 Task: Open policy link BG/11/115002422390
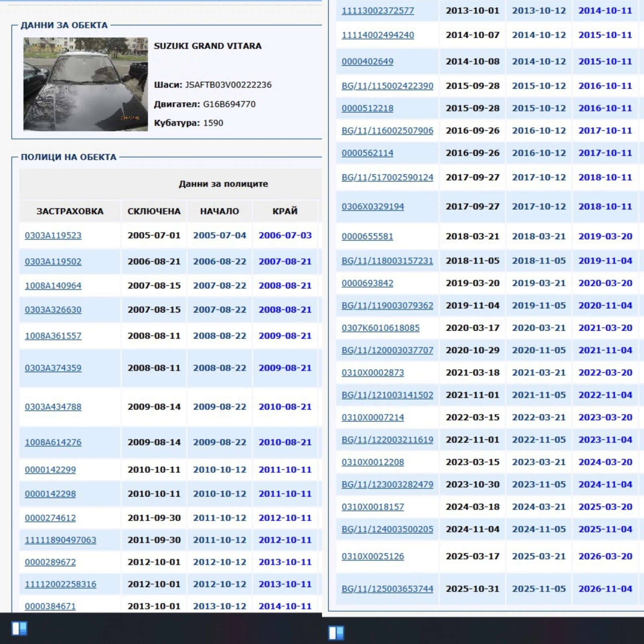click(387, 86)
